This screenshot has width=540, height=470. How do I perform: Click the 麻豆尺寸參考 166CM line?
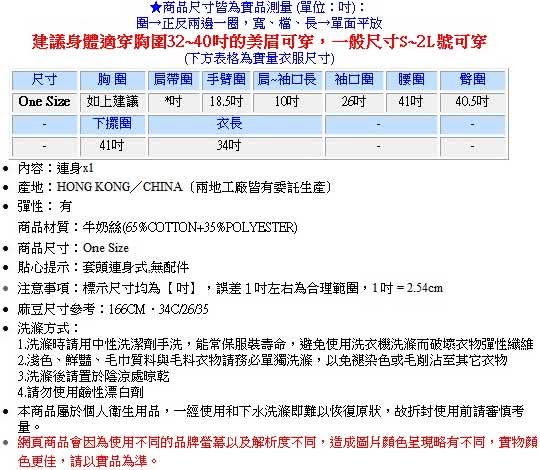pyautogui.click(x=113, y=309)
